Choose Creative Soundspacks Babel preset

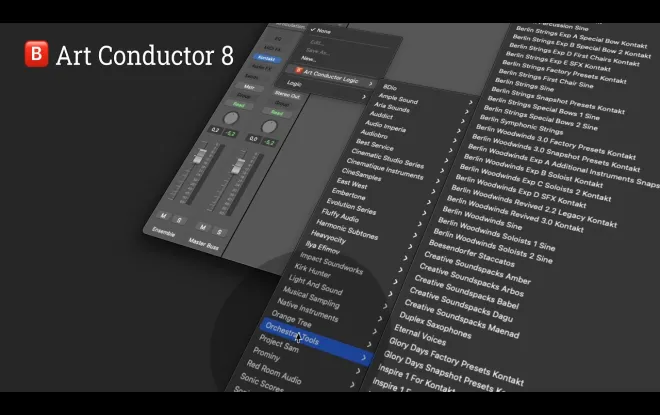(x=466, y=292)
